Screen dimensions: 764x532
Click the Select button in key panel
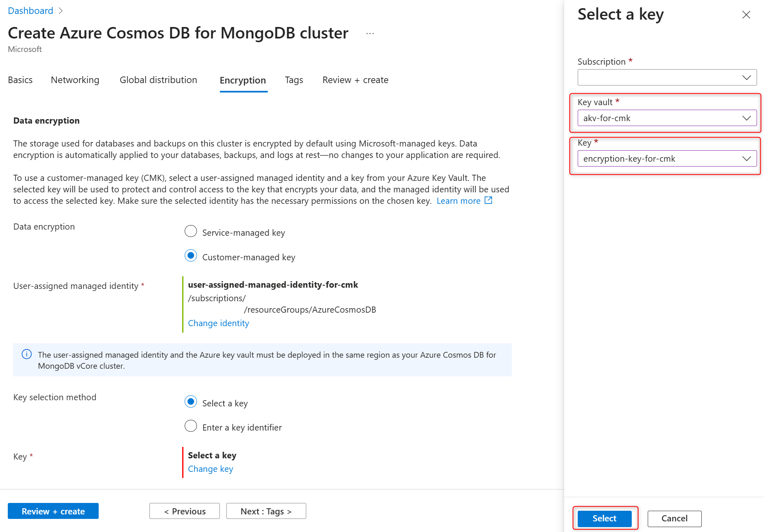coord(604,518)
